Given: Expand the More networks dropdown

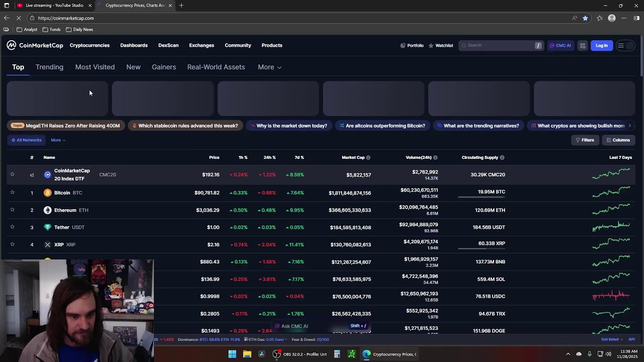Looking at the screenshot, I should click(58, 140).
